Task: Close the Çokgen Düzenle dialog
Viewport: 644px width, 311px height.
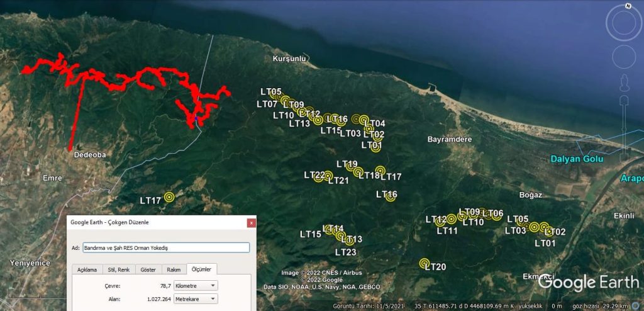Action: tap(252, 222)
